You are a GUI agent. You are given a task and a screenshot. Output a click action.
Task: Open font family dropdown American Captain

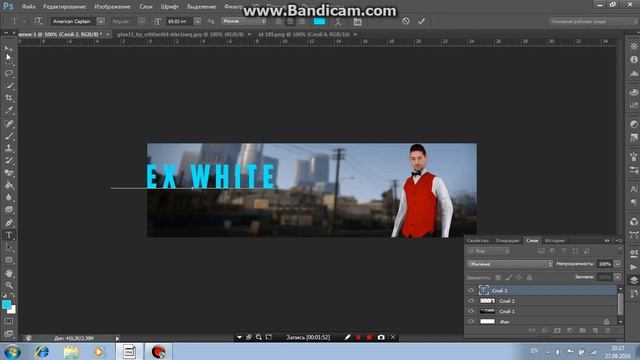[x=101, y=21]
